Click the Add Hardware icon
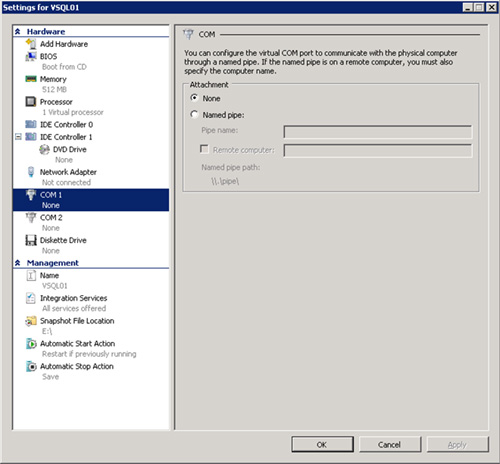 click(x=31, y=44)
